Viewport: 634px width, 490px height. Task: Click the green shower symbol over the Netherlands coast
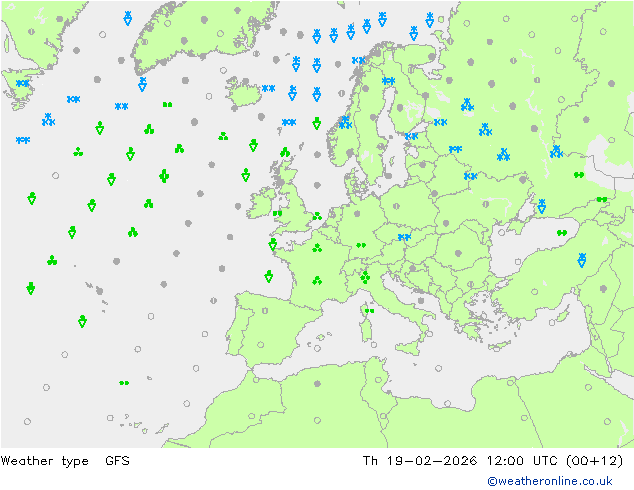[317, 216]
